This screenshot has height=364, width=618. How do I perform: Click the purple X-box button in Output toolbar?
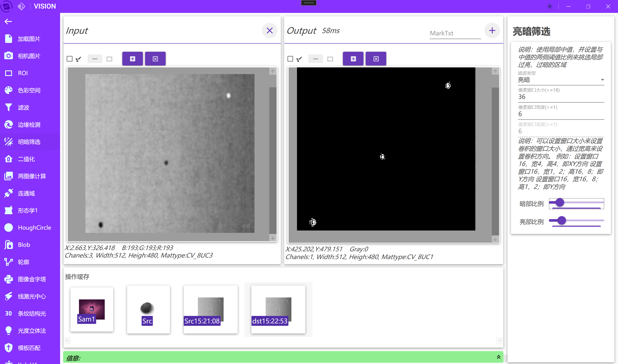(x=376, y=59)
